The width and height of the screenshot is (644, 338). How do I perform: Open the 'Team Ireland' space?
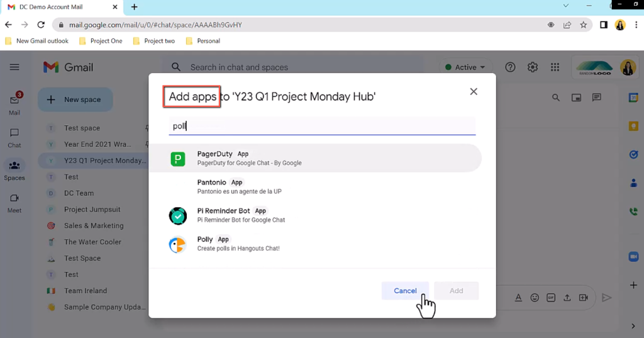pyautogui.click(x=85, y=291)
